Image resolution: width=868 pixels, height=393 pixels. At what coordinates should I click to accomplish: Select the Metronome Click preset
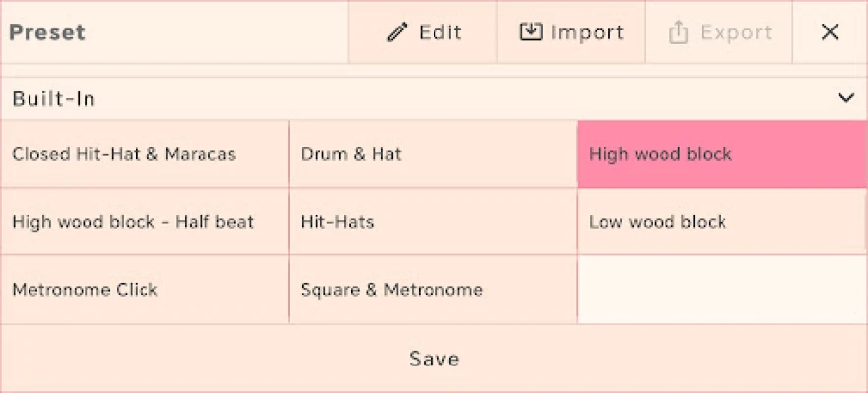145,290
